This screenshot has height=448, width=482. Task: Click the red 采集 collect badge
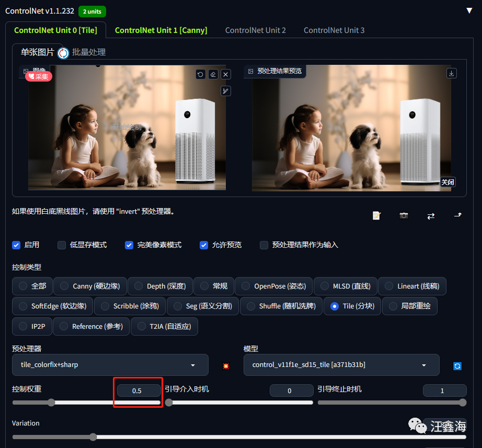[x=39, y=76]
